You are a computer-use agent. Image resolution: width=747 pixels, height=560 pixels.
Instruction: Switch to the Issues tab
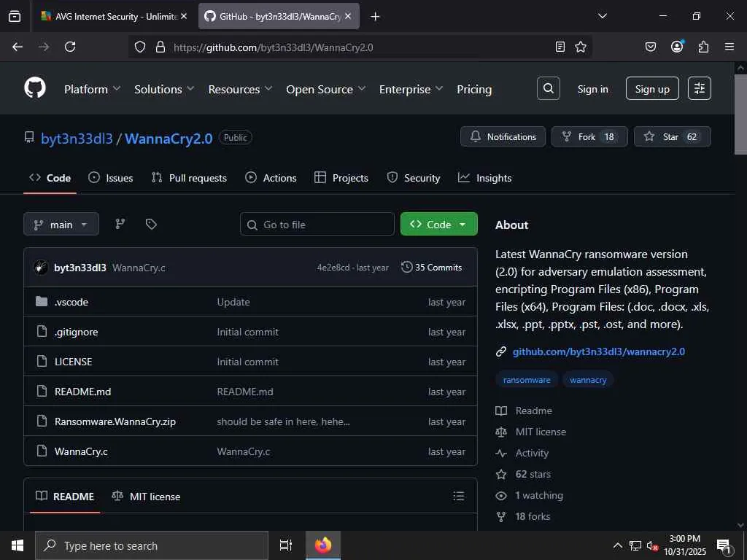(111, 178)
